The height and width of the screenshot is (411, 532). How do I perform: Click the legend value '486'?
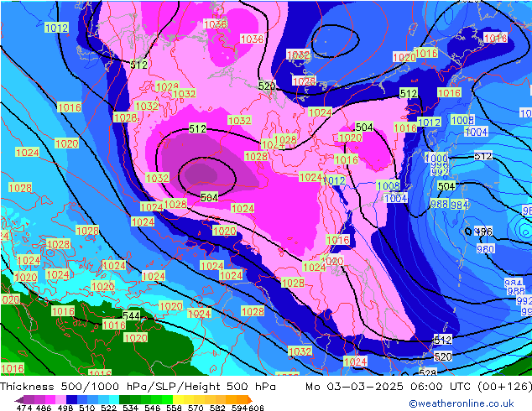point(44,408)
